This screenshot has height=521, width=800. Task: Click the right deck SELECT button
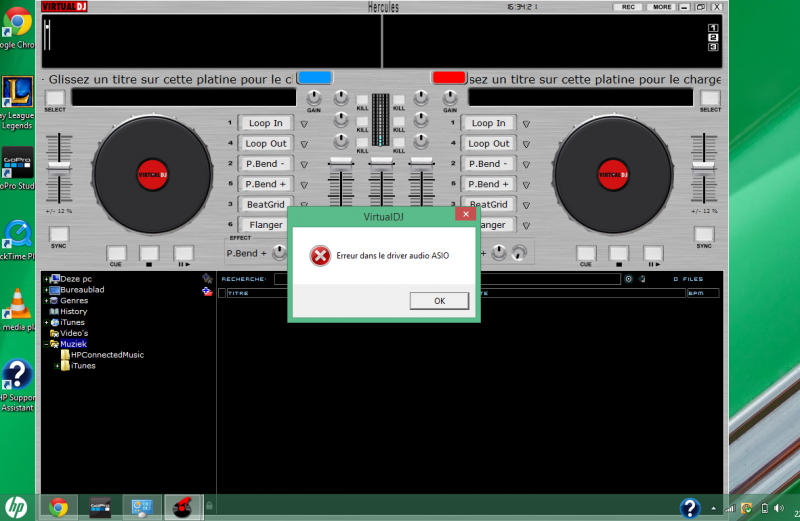[710, 97]
